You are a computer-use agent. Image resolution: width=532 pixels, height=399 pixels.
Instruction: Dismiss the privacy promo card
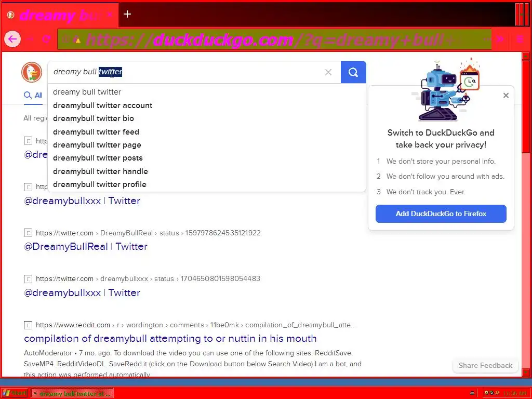[x=506, y=96]
